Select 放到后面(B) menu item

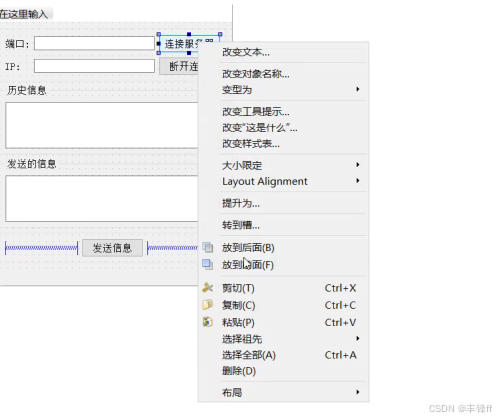284,248
